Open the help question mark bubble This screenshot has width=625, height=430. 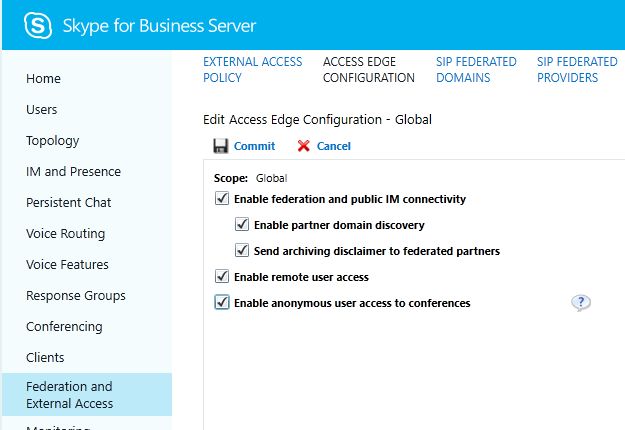581,303
